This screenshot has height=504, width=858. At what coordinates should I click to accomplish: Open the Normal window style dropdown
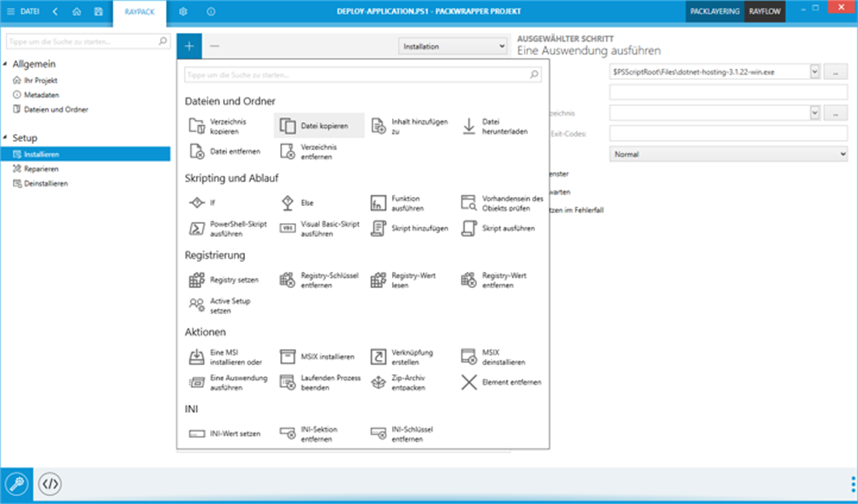(730, 154)
